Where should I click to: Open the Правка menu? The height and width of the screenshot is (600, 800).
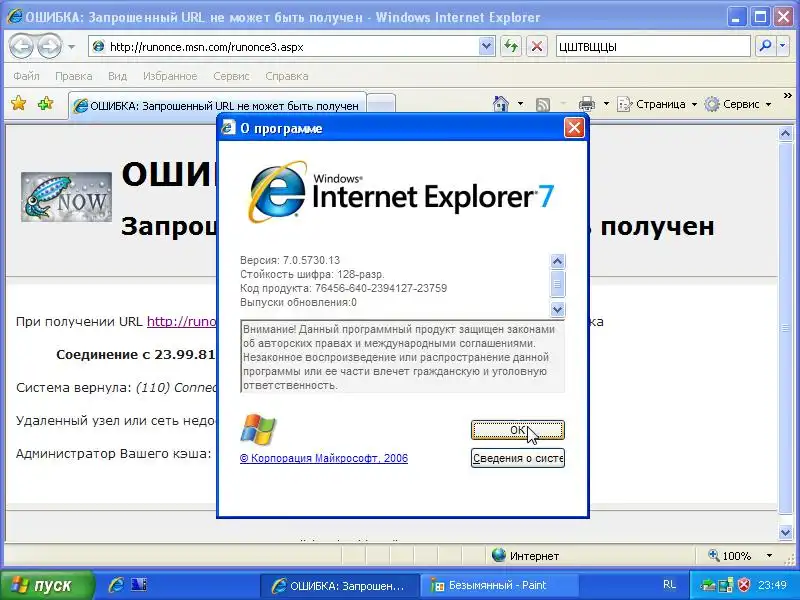[x=73, y=76]
